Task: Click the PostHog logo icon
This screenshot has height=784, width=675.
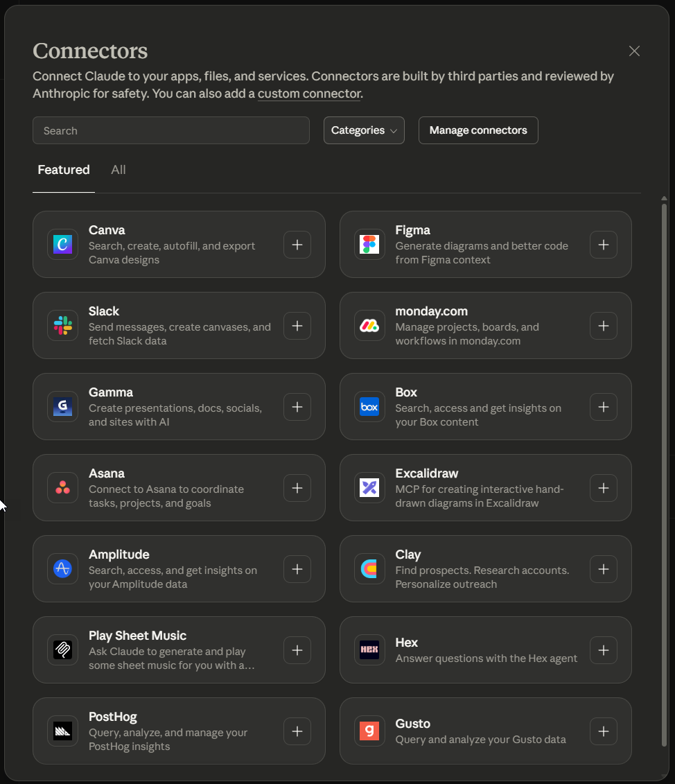Action: point(62,731)
